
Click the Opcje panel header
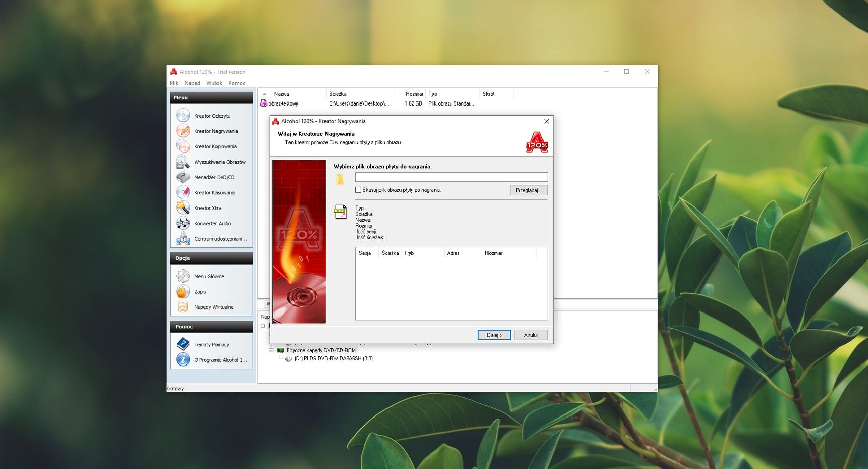[211, 258]
